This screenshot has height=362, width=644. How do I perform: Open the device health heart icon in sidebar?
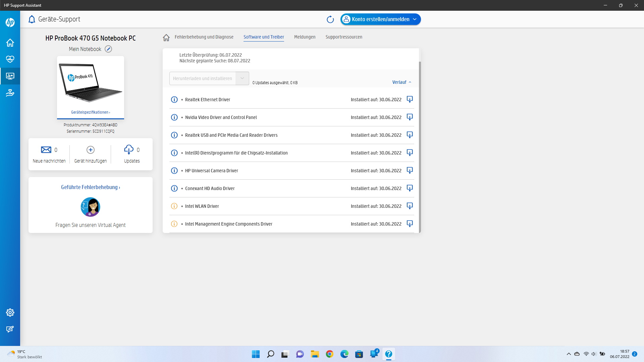pos(10,59)
